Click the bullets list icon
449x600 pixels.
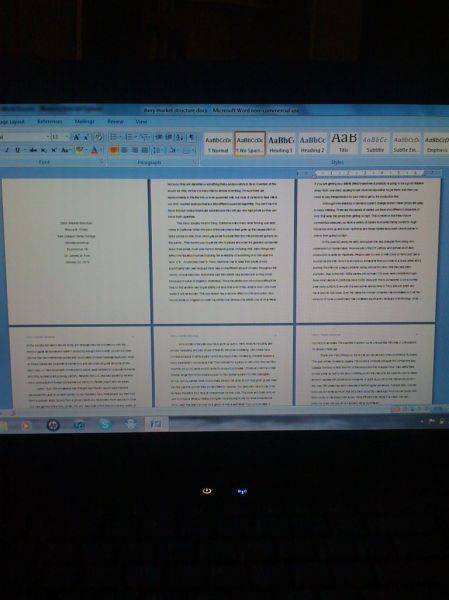[114, 137]
